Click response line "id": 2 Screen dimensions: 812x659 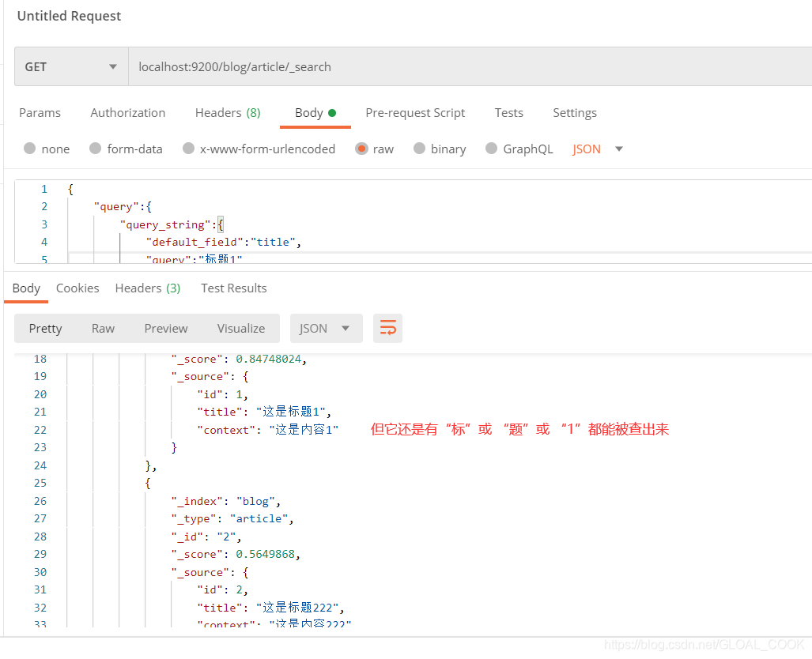click(223, 589)
